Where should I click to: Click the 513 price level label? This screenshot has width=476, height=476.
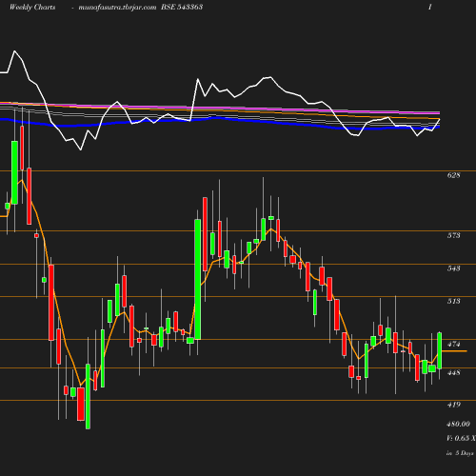(453, 301)
